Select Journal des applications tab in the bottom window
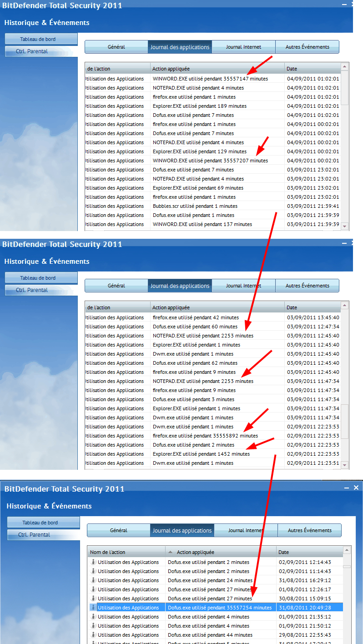 pyautogui.click(x=182, y=530)
